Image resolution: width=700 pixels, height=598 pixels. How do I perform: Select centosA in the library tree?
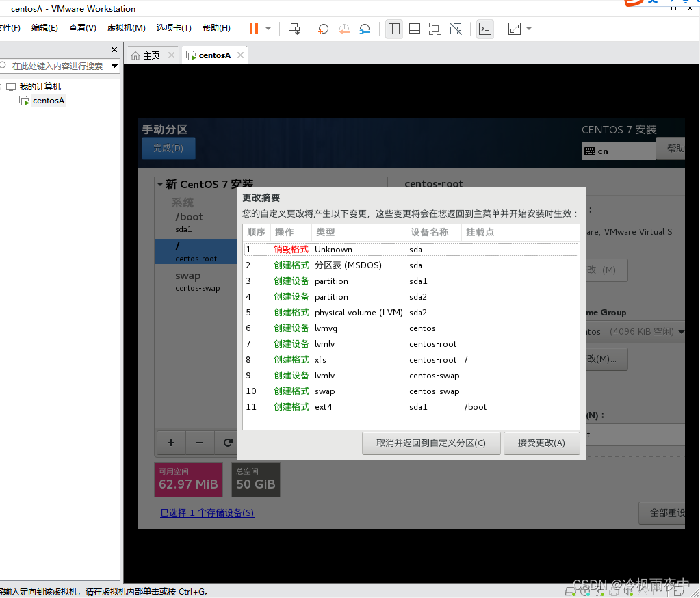pyautogui.click(x=48, y=101)
